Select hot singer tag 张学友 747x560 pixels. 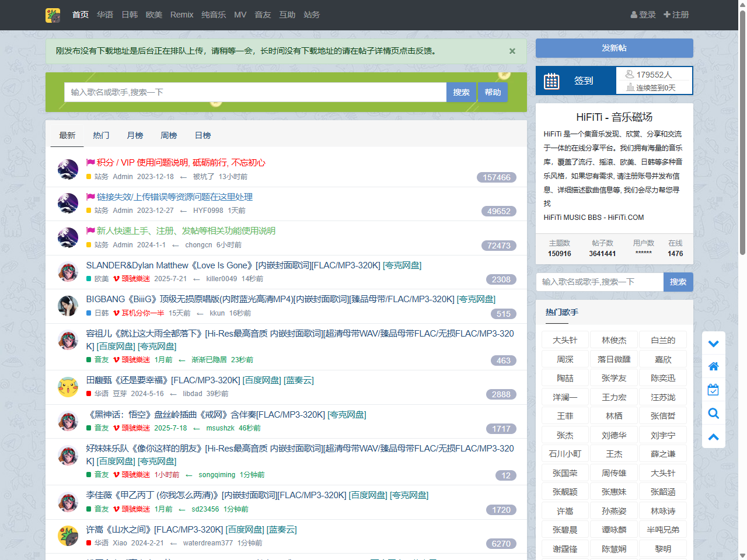614,378
